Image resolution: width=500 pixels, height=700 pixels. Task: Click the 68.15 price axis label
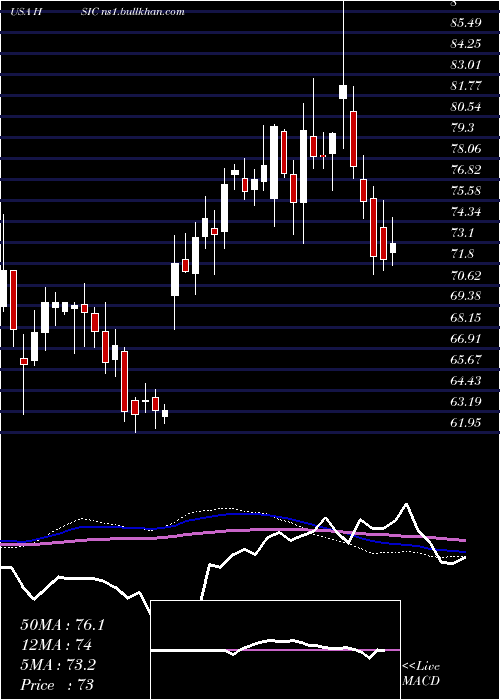pyautogui.click(x=466, y=317)
